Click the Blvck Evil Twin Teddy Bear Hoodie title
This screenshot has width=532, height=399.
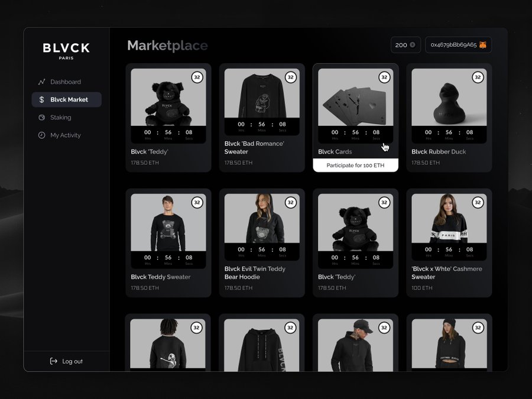pos(255,273)
